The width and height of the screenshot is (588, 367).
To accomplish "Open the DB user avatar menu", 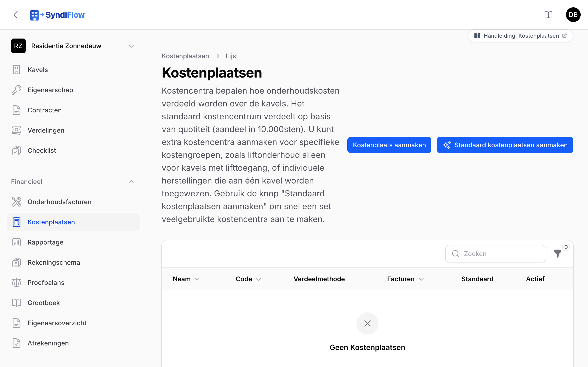I will 573,15.
